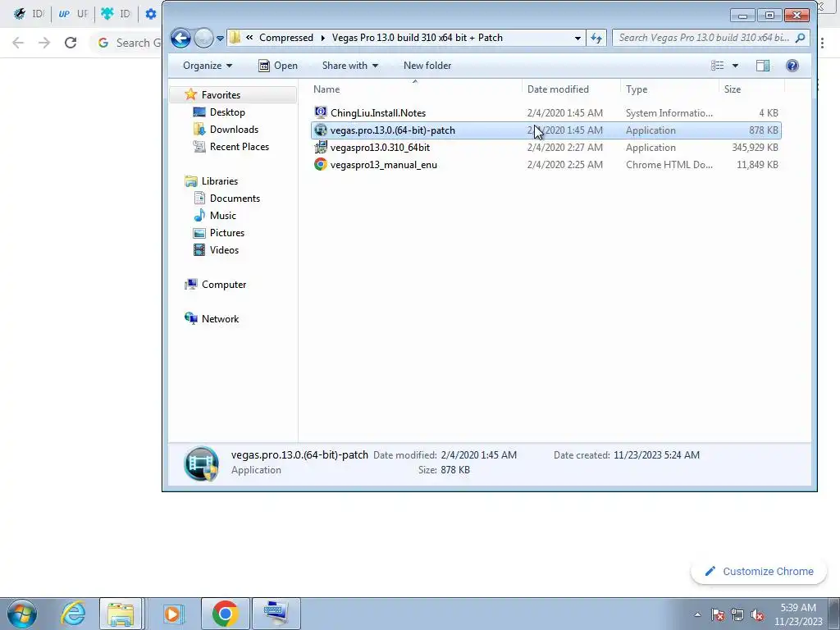Click the magnifier icon in the search box
This screenshot has width=840, height=630.
click(x=801, y=38)
